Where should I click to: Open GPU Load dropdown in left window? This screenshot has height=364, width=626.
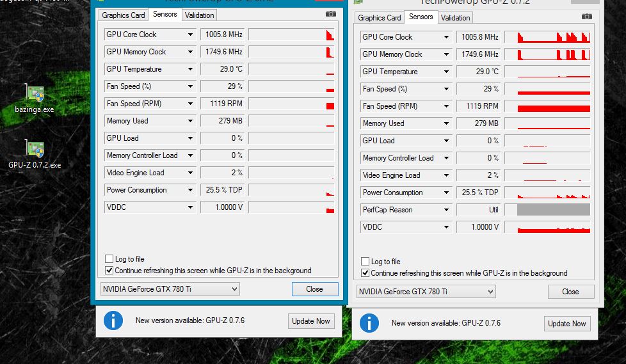point(191,138)
